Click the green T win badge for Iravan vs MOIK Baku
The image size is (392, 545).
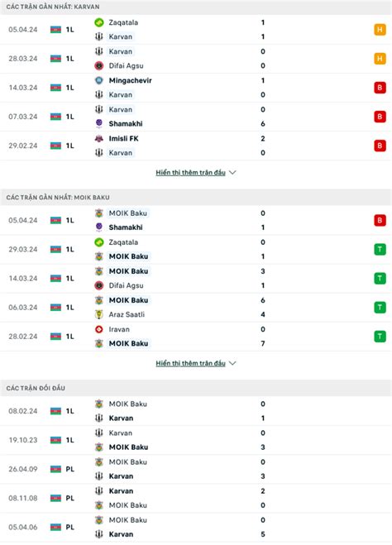point(380,337)
